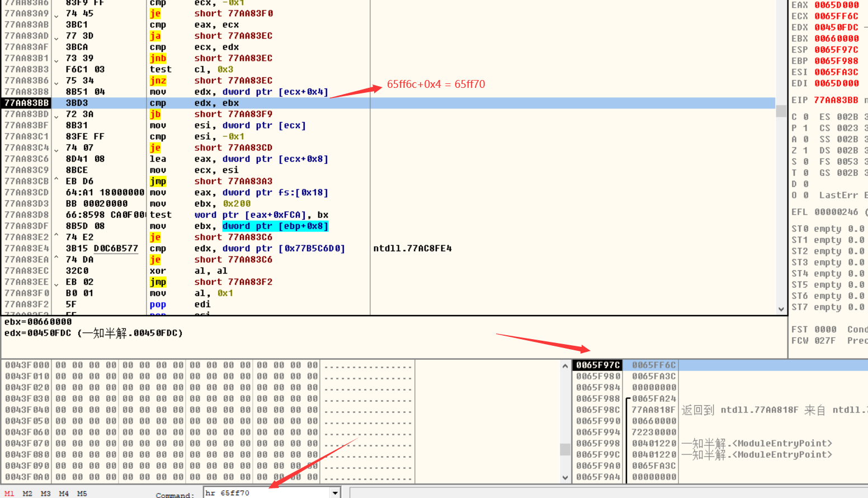Select the ja short 77AA83EC row

point(388,36)
